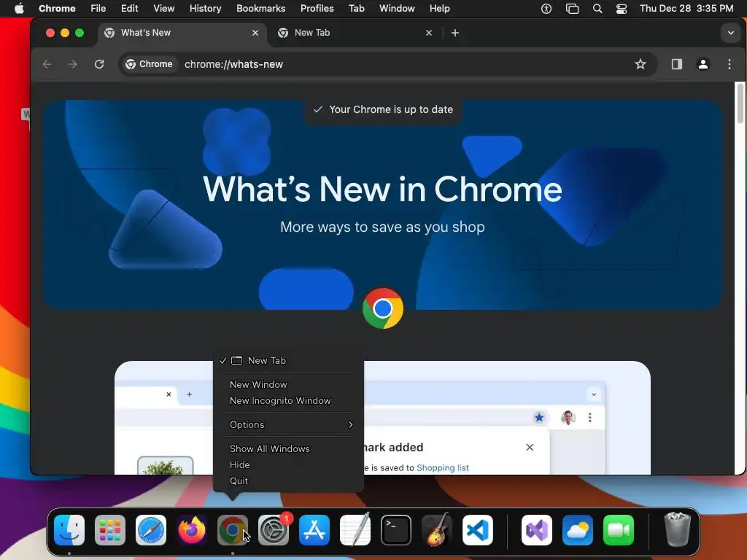
Task: Open App Store from the Dock
Action: tap(314, 530)
